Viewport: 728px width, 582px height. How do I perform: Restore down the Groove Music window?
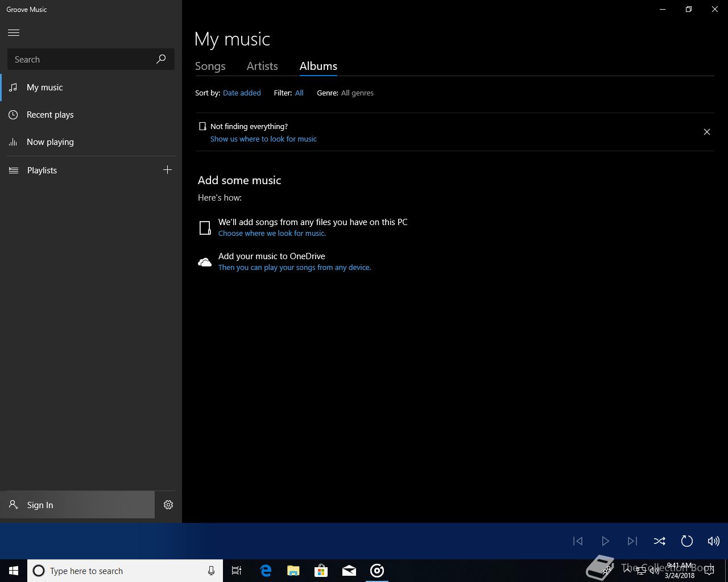[689, 9]
